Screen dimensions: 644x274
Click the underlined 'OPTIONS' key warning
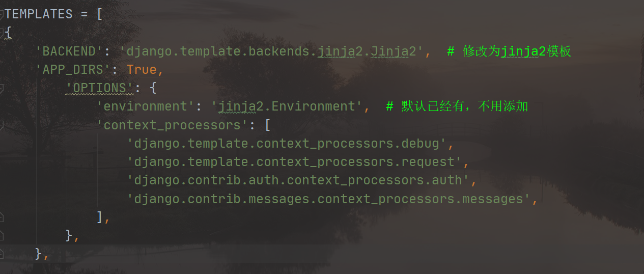100,88
